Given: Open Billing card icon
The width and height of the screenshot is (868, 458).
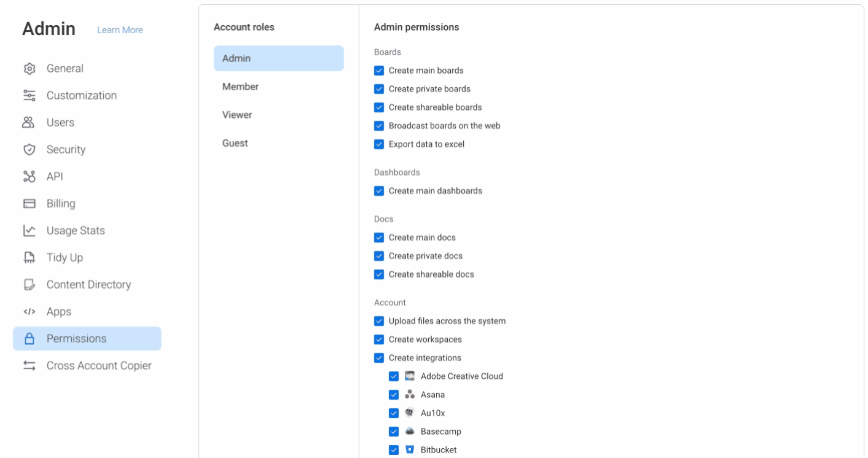Looking at the screenshot, I should 29,204.
